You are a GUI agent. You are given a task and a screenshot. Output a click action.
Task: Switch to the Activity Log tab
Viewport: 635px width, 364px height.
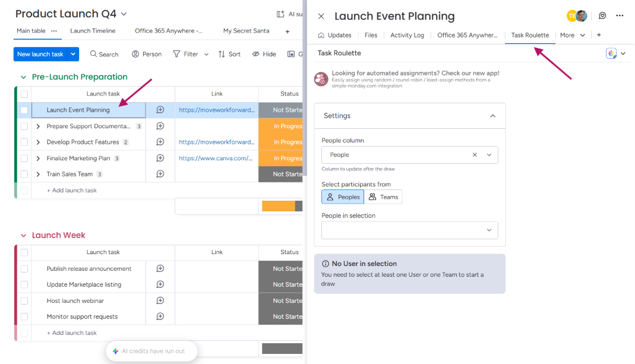point(407,35)
